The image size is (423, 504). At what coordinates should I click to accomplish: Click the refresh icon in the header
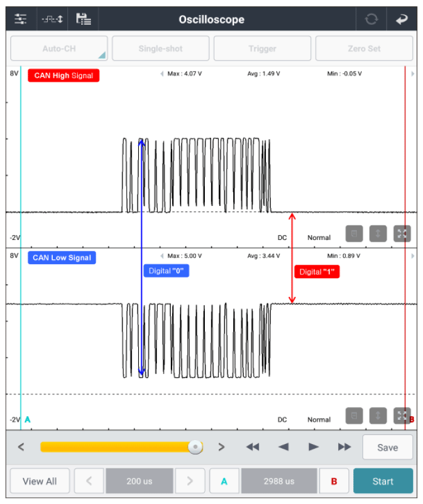click(x=371, y=19)
